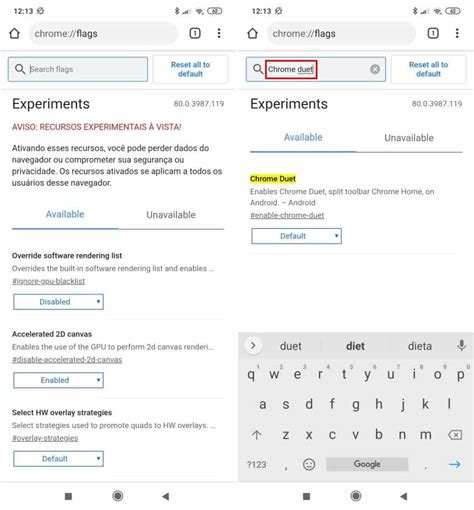The image size is (474, 510).
Task: Expand keyboard suggestions chevron
Action: click(253, 345)
